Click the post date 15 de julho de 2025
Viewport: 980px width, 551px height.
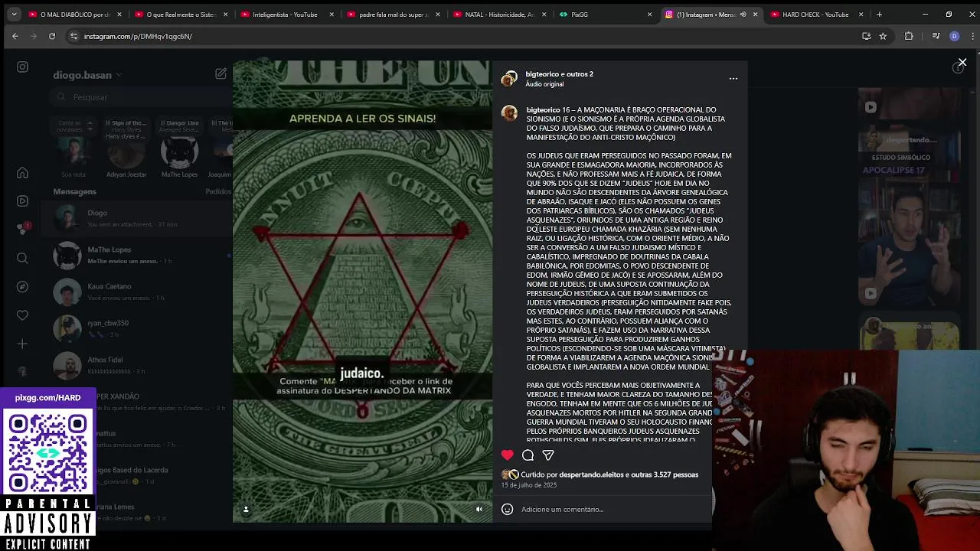point(528,485)
